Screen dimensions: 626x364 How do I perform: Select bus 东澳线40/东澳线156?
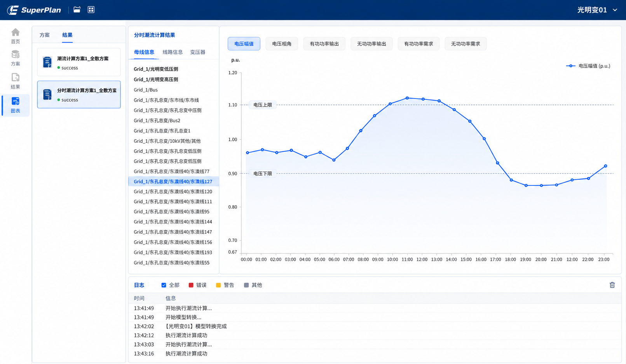tap(173, 242)
